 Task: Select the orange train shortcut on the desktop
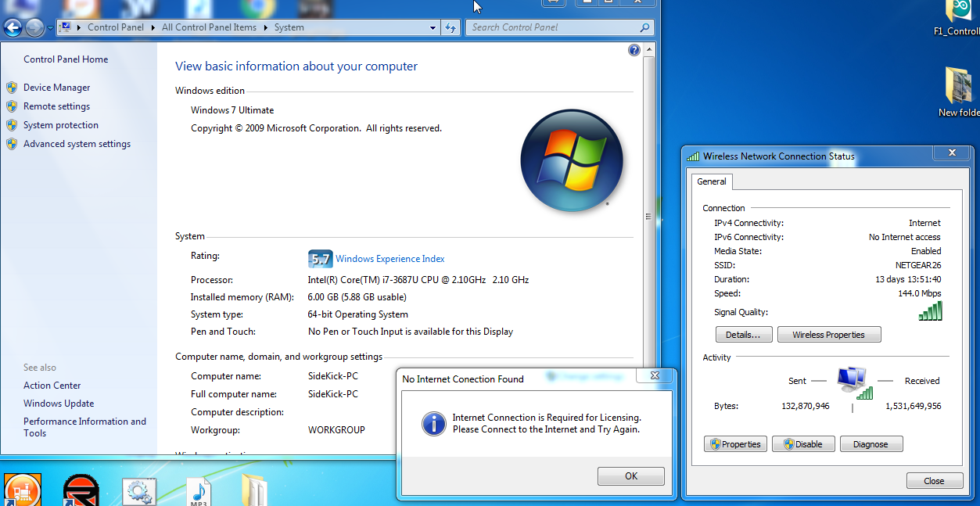pyautogui.click(x=23, y=490)
